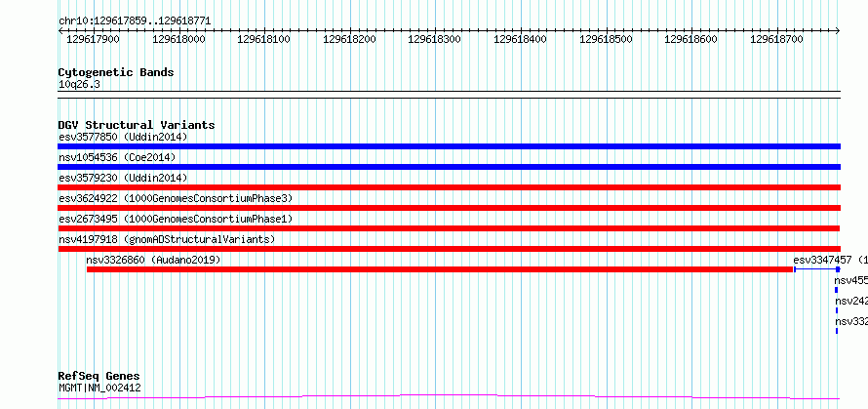Click ruler position 129618100
Screen dimensions: 868x409
coord(263,39)
